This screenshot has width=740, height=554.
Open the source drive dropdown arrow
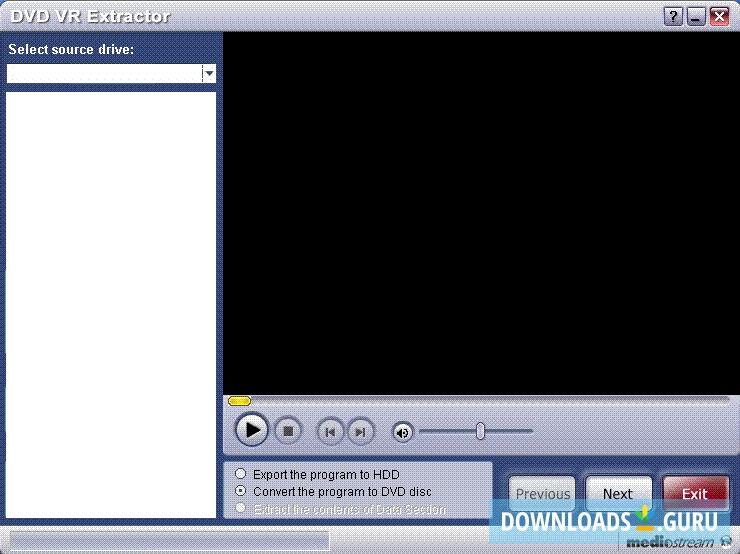point(209,74)
